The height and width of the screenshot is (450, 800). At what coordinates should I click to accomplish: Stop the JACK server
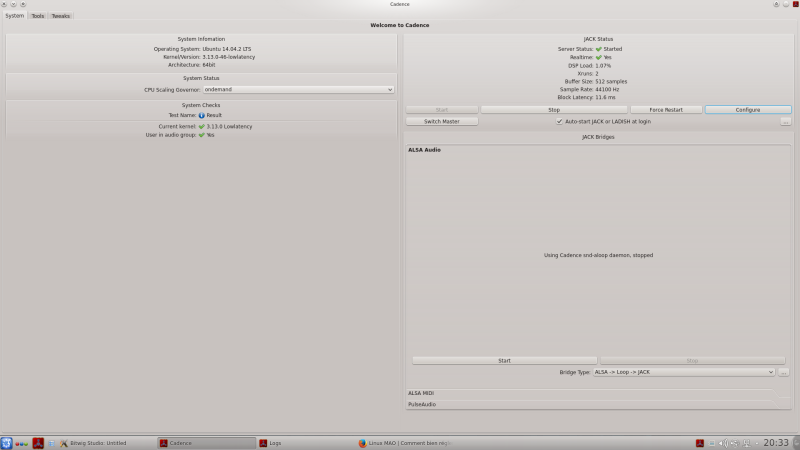(x=554, y=110)
